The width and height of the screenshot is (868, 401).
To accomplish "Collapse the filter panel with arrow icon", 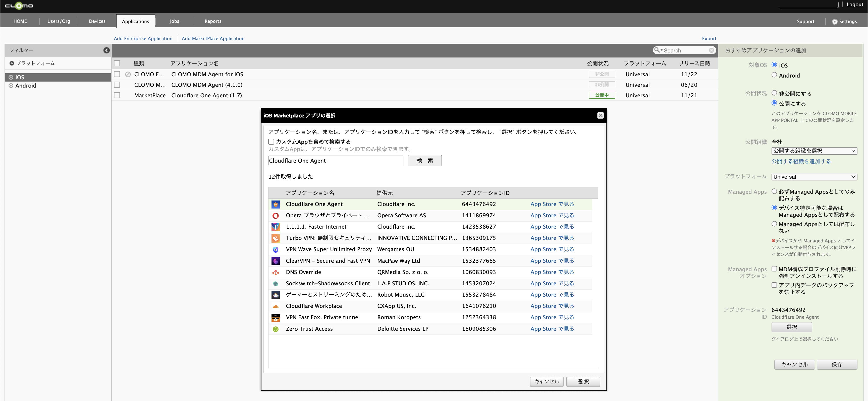I will (106, 50).
